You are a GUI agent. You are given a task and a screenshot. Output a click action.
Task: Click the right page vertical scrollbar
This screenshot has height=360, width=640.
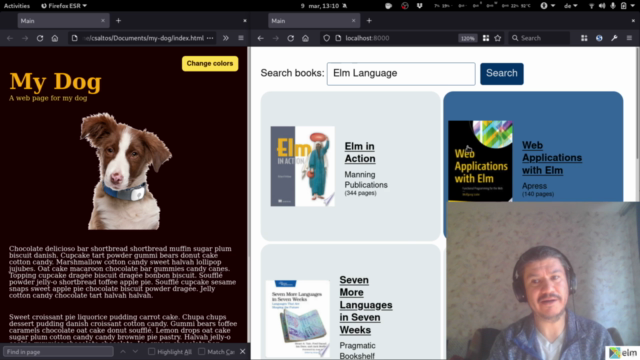click(638, 124)
